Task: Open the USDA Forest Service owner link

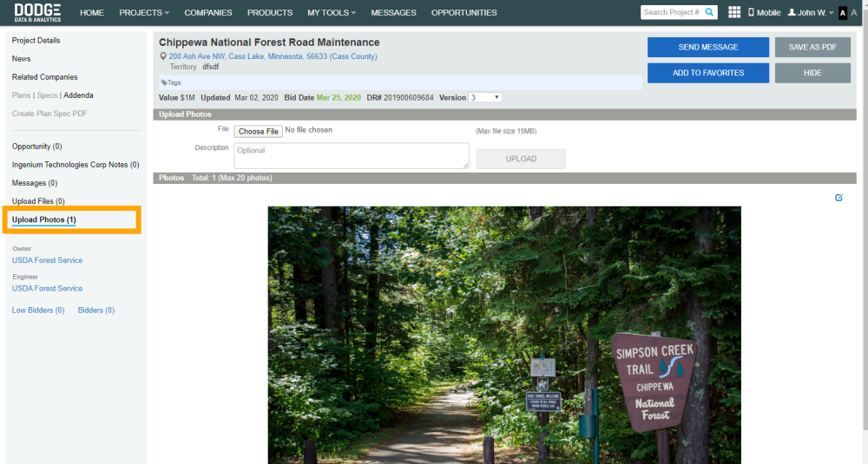Action: [47, 260]
